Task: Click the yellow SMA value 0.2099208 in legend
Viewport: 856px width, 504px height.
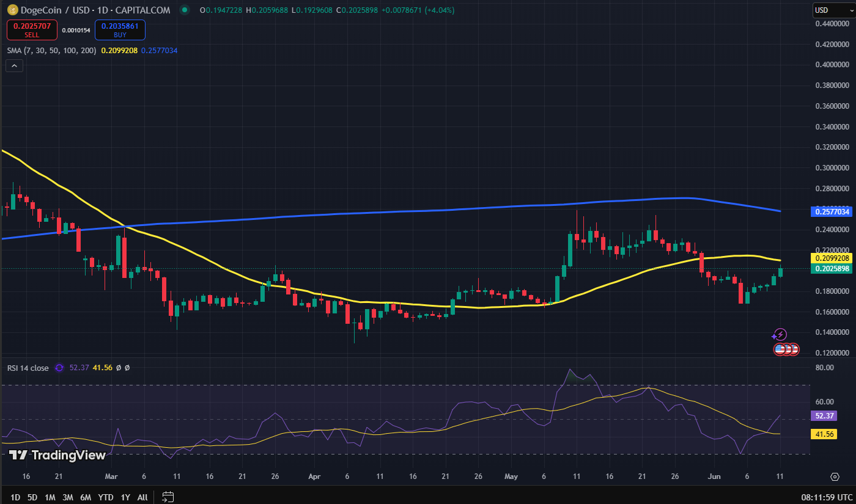Action: (119, 51)
